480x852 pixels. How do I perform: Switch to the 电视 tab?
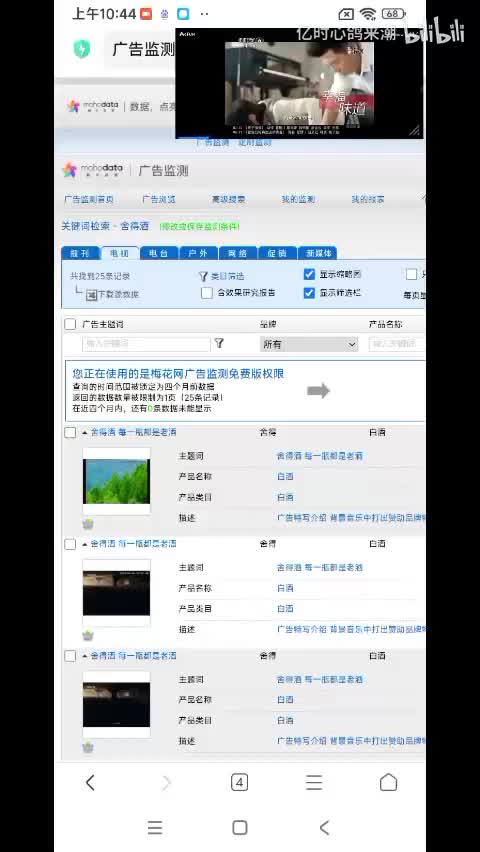[x=120, y=253]
